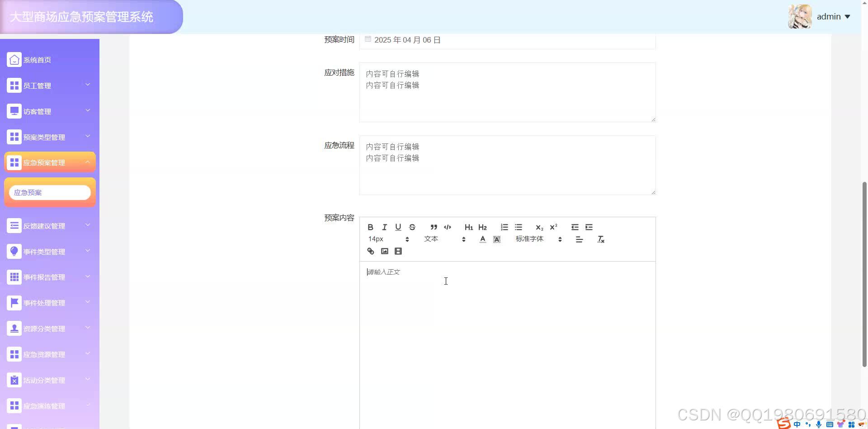Select the ordered list icon
Screen dimensions: 868x429
[x=504, y=227]
